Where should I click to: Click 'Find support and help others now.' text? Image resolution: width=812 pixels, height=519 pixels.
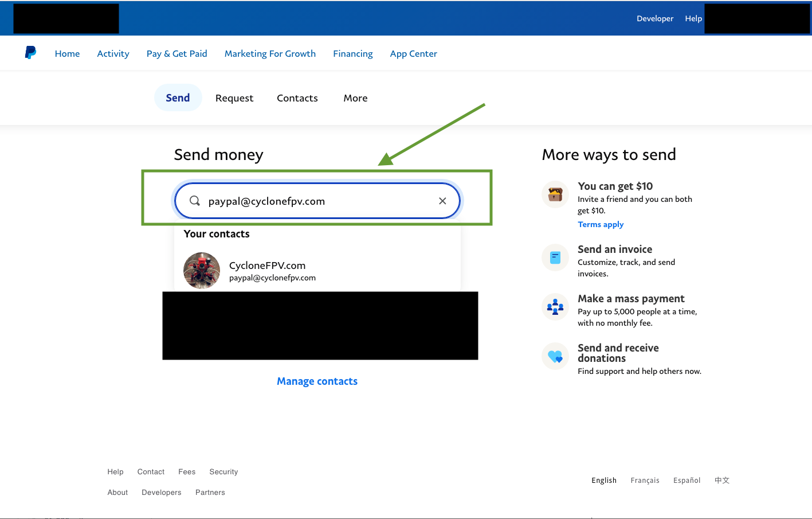click(x=640, y=372)
